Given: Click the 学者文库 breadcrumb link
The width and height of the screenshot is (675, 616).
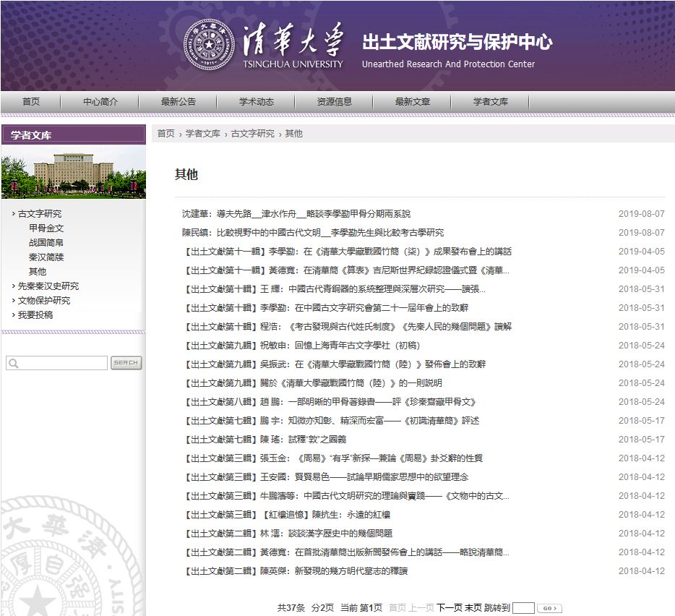Looking at the screenshot, I should pyautogui.click(x=203, y=134).
